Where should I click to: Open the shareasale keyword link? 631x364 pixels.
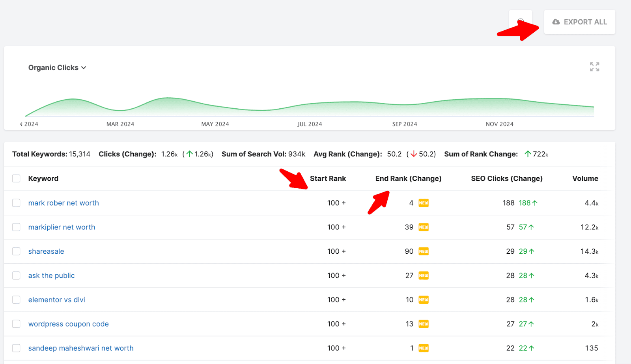pos(46,251)
